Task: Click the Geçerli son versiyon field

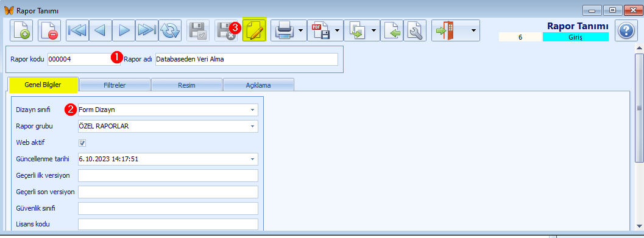Action: pos(168,192)
